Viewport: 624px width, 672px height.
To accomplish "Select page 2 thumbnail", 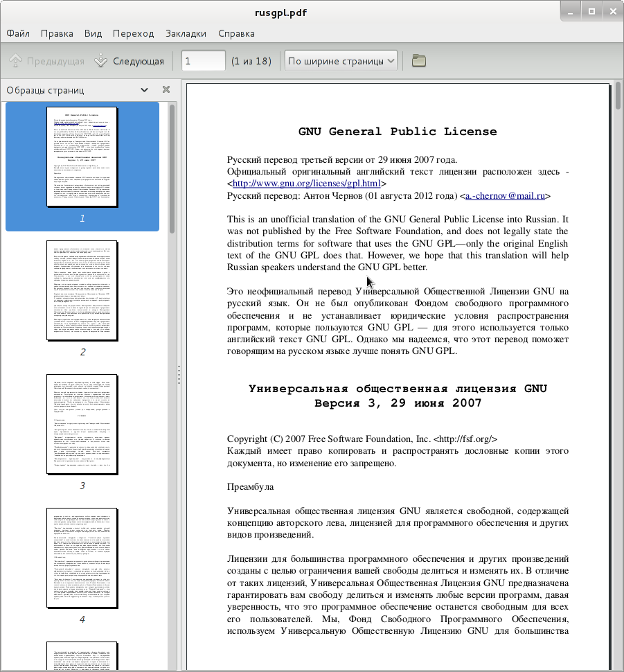I will pos(82,291).
